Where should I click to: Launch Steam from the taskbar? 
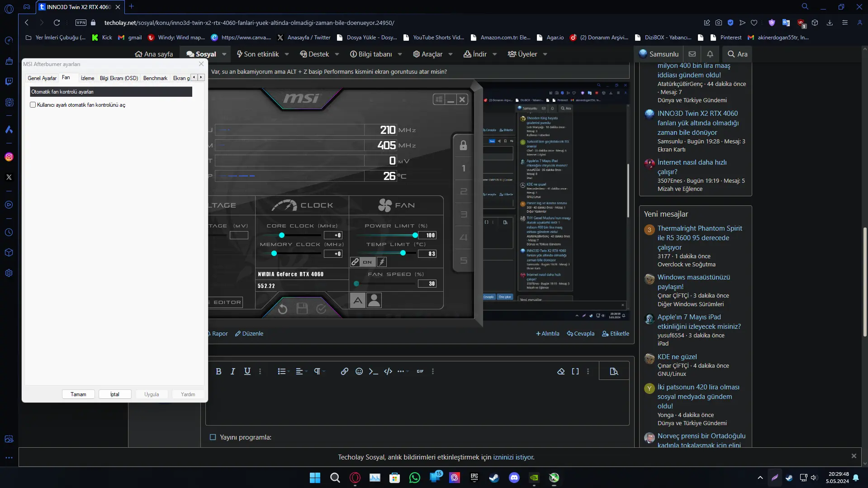[494, 478]
